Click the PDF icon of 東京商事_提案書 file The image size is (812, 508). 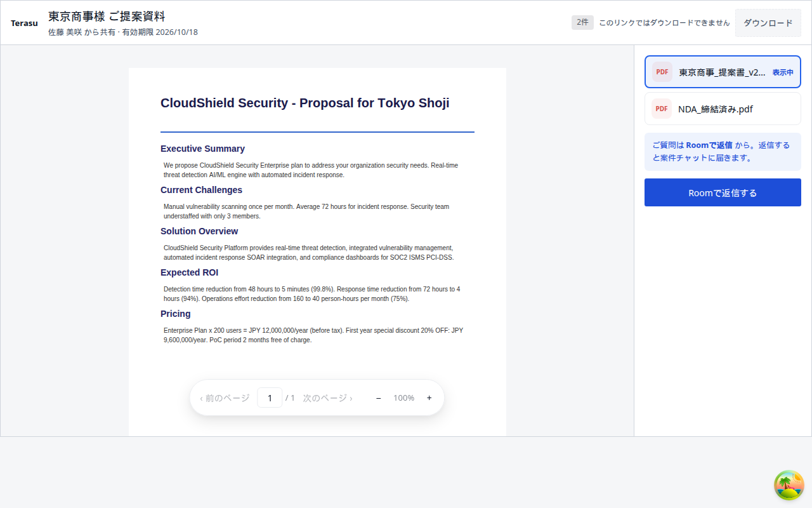[x=662, y=72]
